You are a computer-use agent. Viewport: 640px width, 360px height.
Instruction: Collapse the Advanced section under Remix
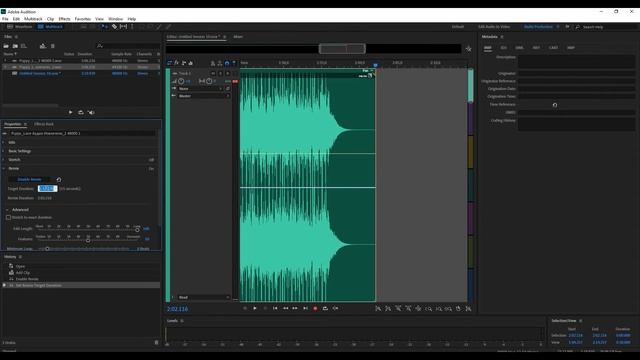tap(8, 210)
